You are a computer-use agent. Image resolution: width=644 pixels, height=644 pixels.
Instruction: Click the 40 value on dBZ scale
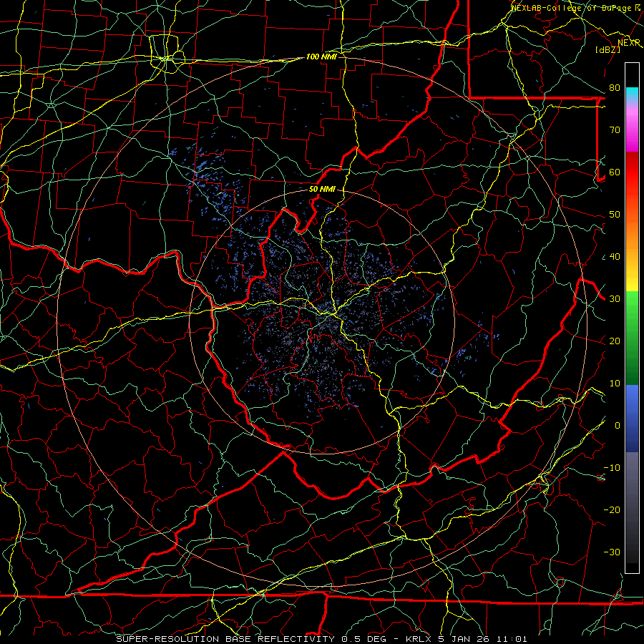(x=615, y=257)
